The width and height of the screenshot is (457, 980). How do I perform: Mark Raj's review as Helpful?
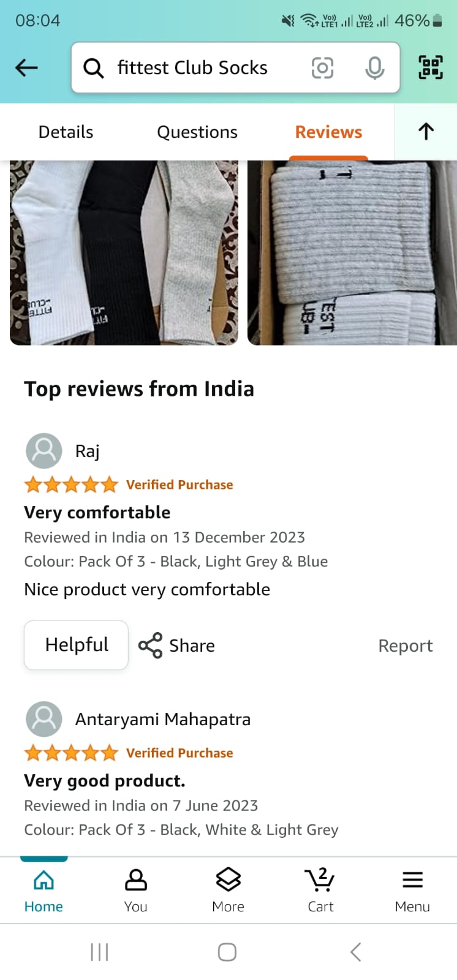[x=76, y=645]
